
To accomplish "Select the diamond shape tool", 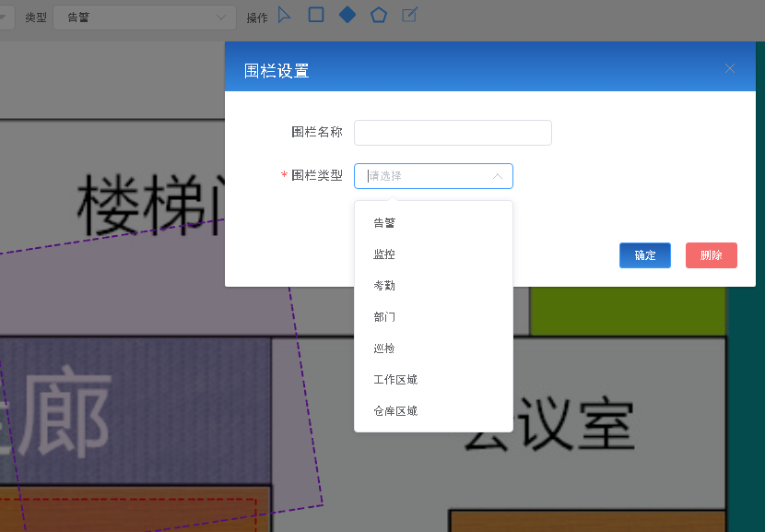I will [x=347, y=15].
